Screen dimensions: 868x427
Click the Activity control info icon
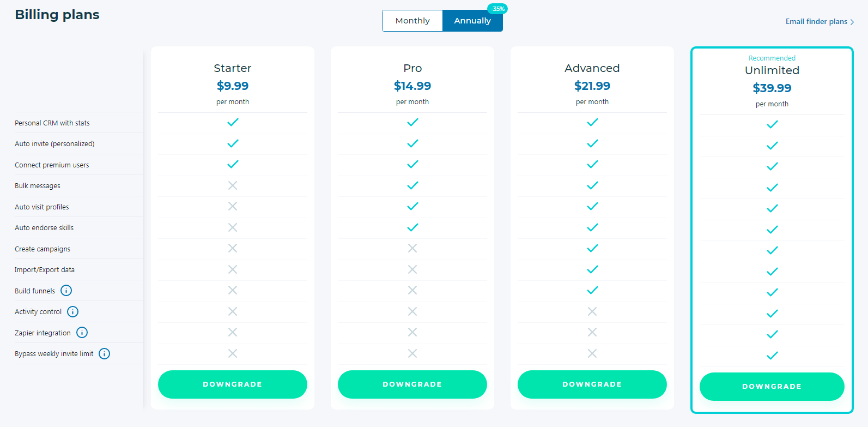tap(72, 311)
